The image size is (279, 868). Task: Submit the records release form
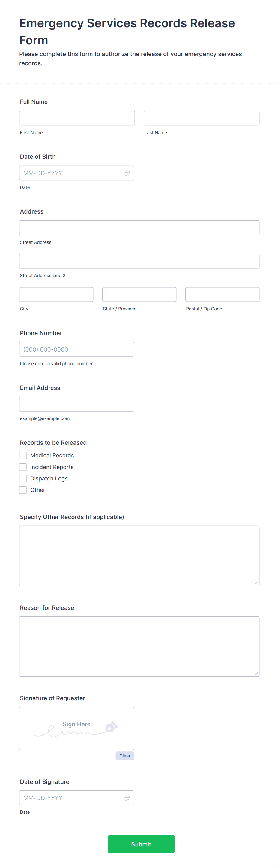pos(141,844)
